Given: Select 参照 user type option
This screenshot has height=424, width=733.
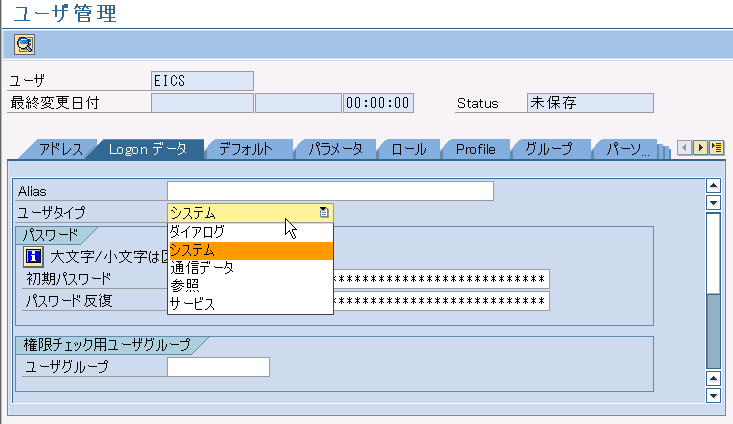Looking at the screenshot, I should click(x=184, y=286).
